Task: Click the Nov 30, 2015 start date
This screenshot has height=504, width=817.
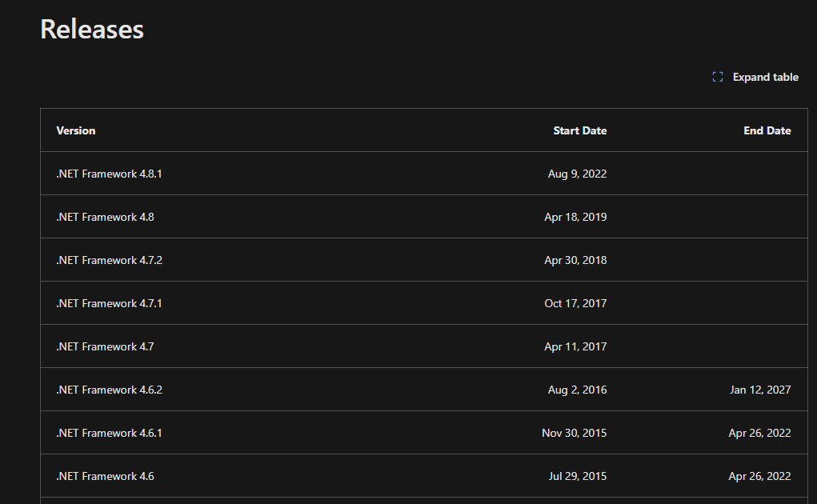Action: pyautogui.click(x=575, y=433)
